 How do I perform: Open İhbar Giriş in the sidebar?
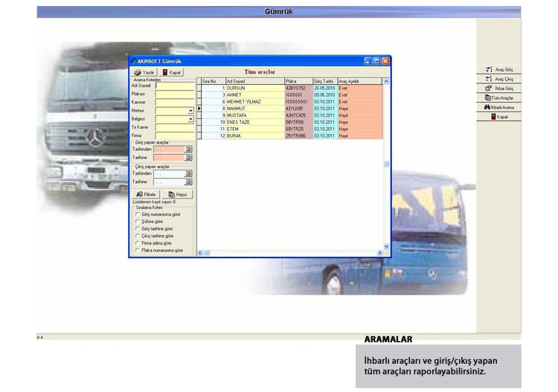coord(498,89)
